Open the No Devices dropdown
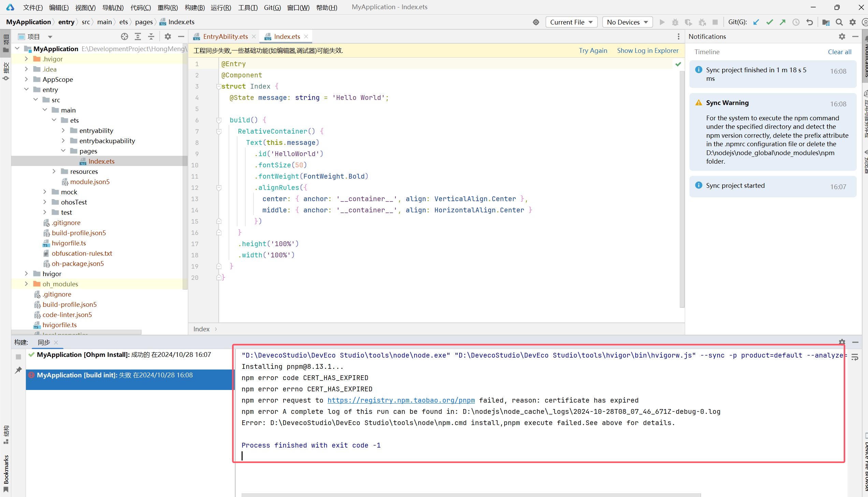The height and width of the screenshot is (497, 868). 627,22
